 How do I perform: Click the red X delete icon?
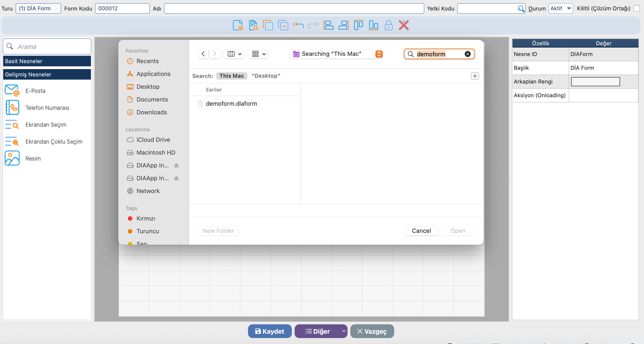point(404,25)
